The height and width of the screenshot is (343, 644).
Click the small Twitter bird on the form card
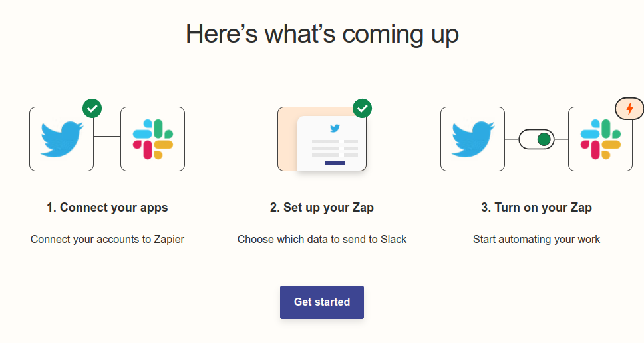coord(335,129)
